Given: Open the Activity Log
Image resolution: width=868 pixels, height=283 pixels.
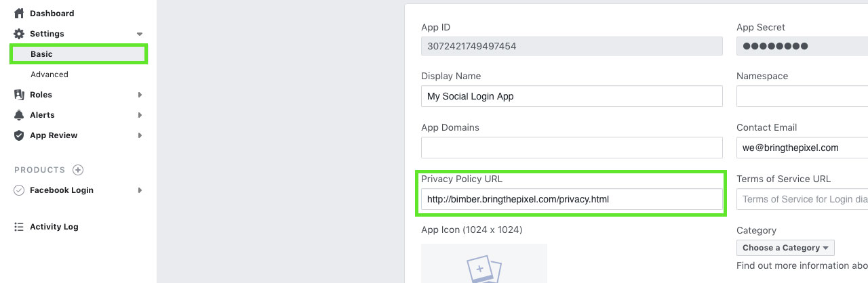Looking at the screenshot, I should 54,227.
